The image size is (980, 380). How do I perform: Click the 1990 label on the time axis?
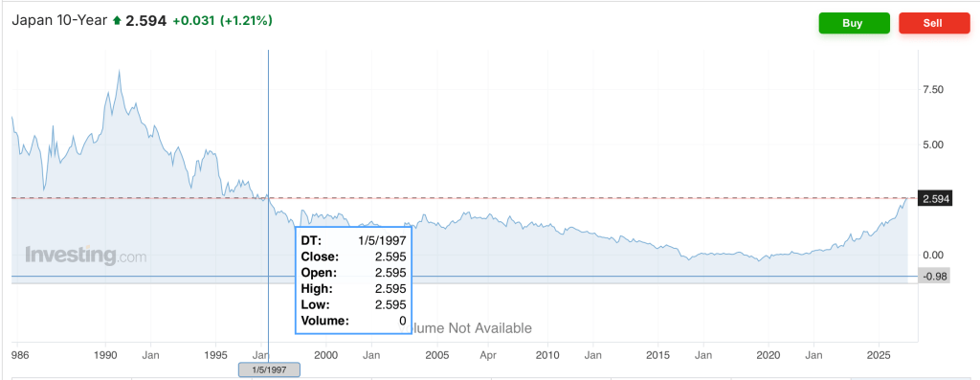point(105,354)
